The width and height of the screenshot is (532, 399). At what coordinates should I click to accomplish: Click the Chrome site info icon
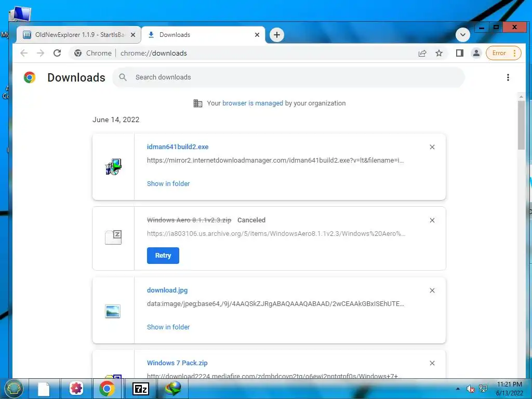pyautogui.click(x=78, y=54)
